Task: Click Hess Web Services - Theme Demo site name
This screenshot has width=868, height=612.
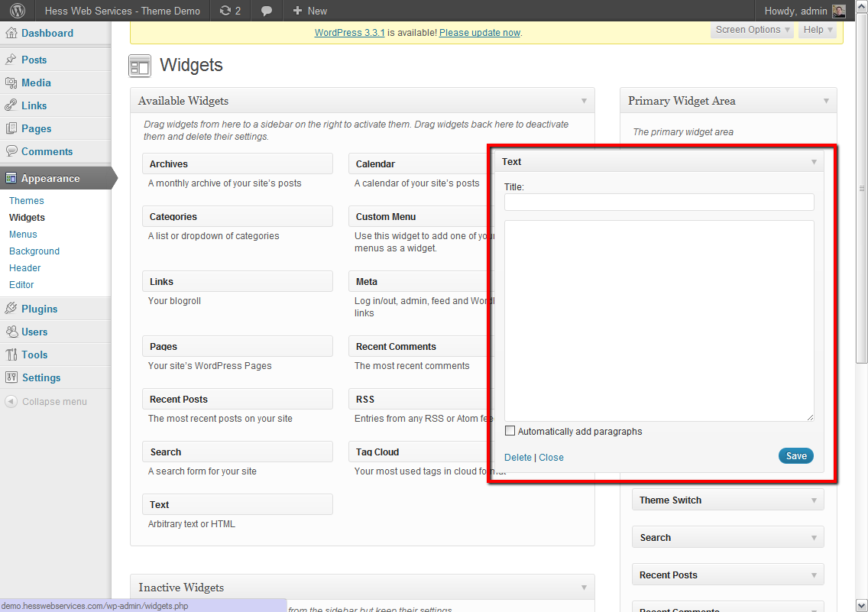Action: pos(122,11)
